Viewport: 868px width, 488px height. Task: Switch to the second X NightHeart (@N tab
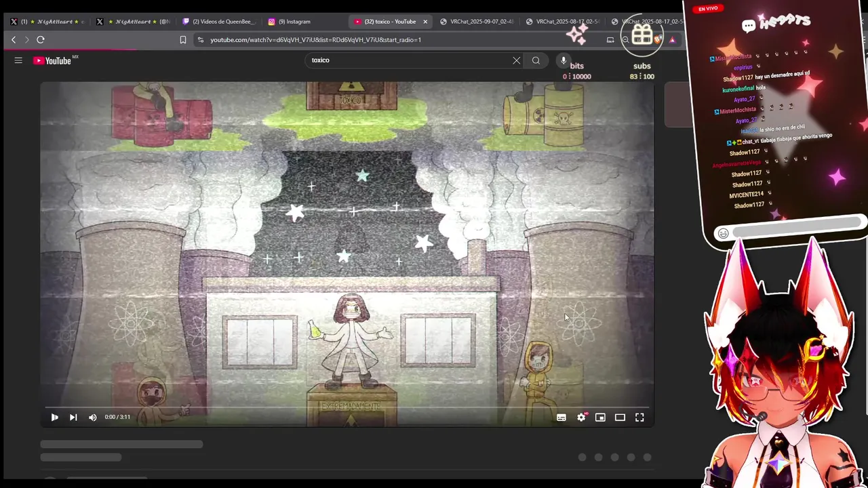pyautogui.click(x=134, y=22)
